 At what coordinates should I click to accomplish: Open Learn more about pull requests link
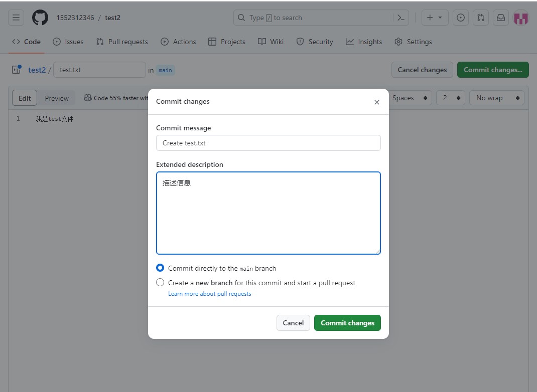point(209,294)
